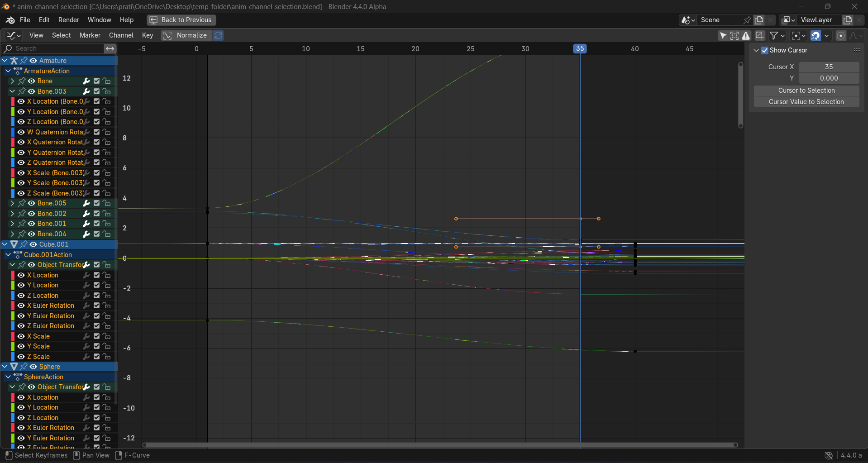Click the graph curve overlay icon in header

pos(760,35)
